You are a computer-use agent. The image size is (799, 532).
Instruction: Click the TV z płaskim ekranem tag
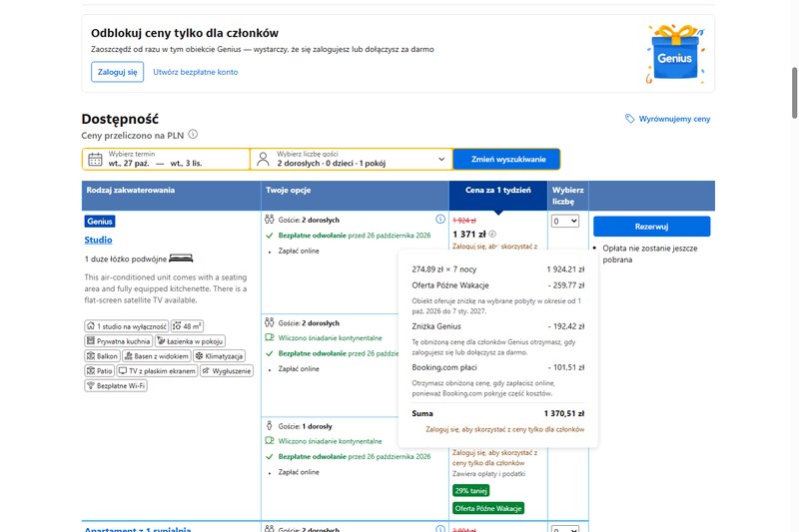pyautogui.click(x=157, y=370)
